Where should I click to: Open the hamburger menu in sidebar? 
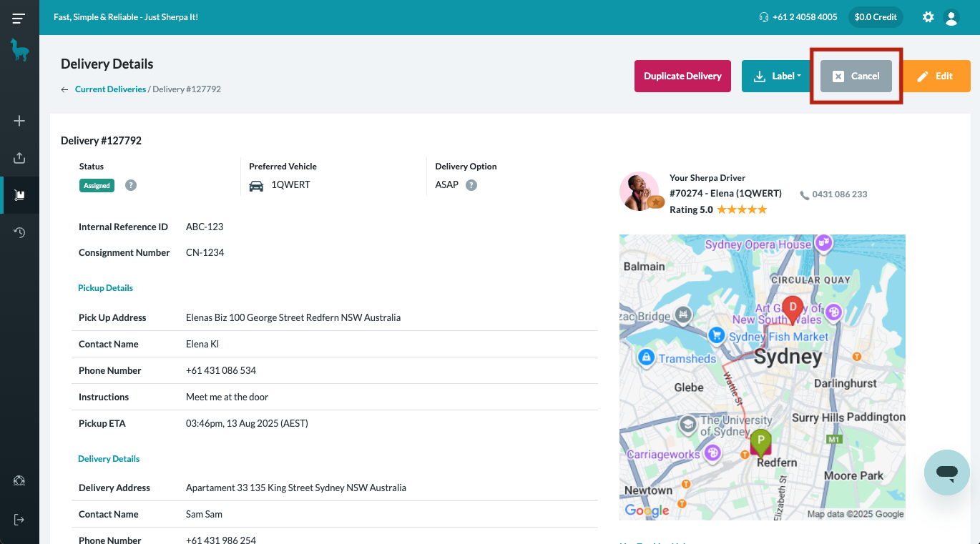pos(19,18)
